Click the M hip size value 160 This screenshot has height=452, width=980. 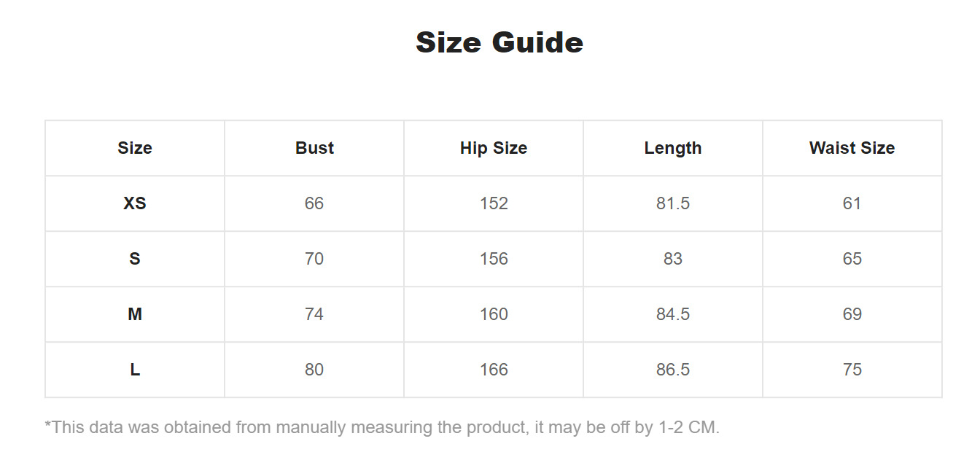[x=494, y=314]
